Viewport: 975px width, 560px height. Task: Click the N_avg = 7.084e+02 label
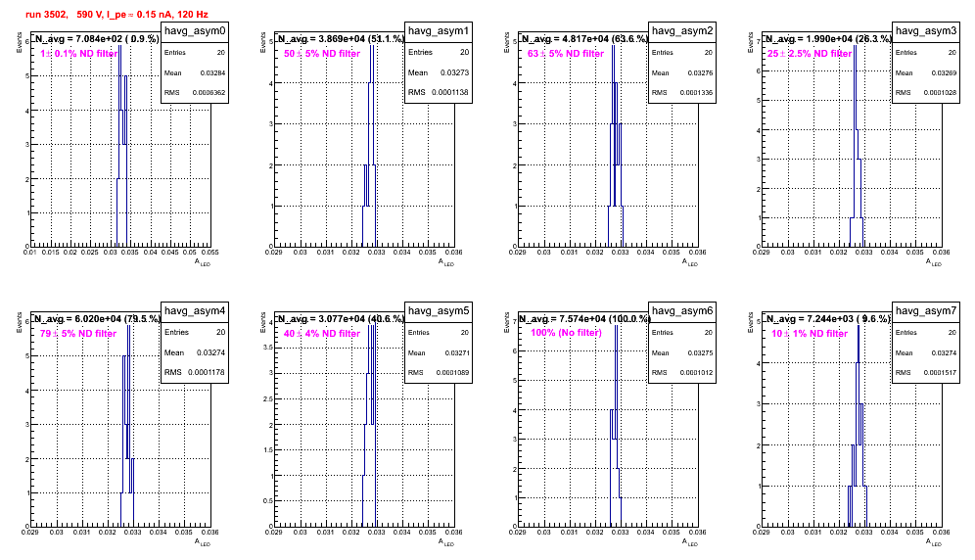pyautogui.click(x=96, y=38)
